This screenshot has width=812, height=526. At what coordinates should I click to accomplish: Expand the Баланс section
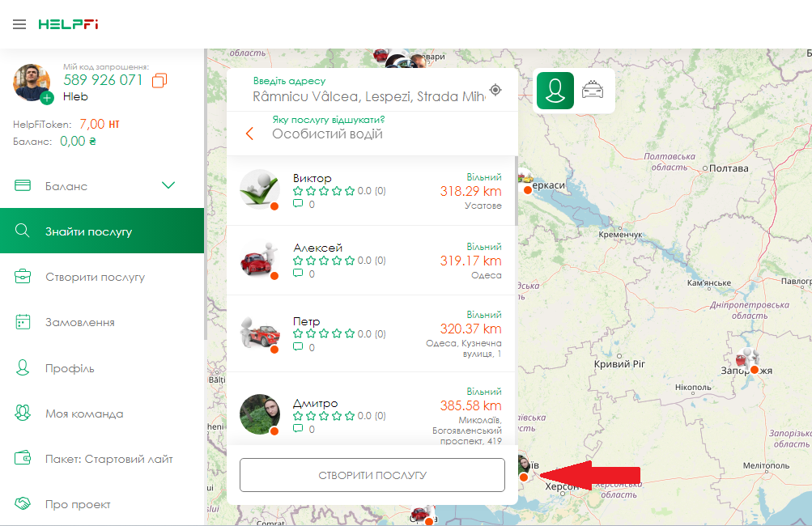[x=168, y=185]
